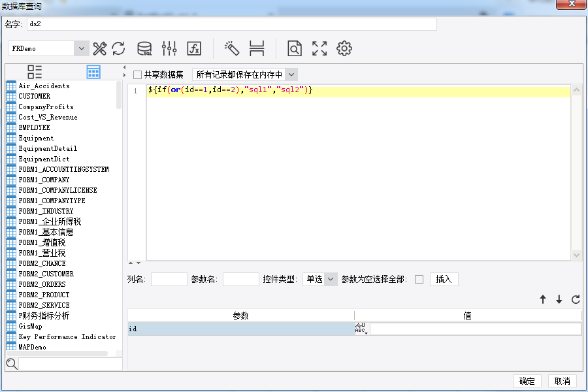Image resolution: width=588 pixels, height=392 pixels.
Task: Select the id parameter row
Action: click(240, 329)
